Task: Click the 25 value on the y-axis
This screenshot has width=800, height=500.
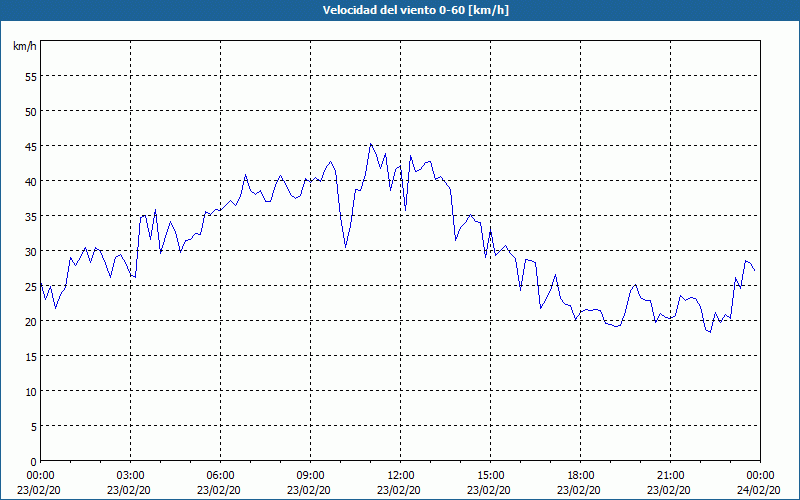Action: click(31, 286)
